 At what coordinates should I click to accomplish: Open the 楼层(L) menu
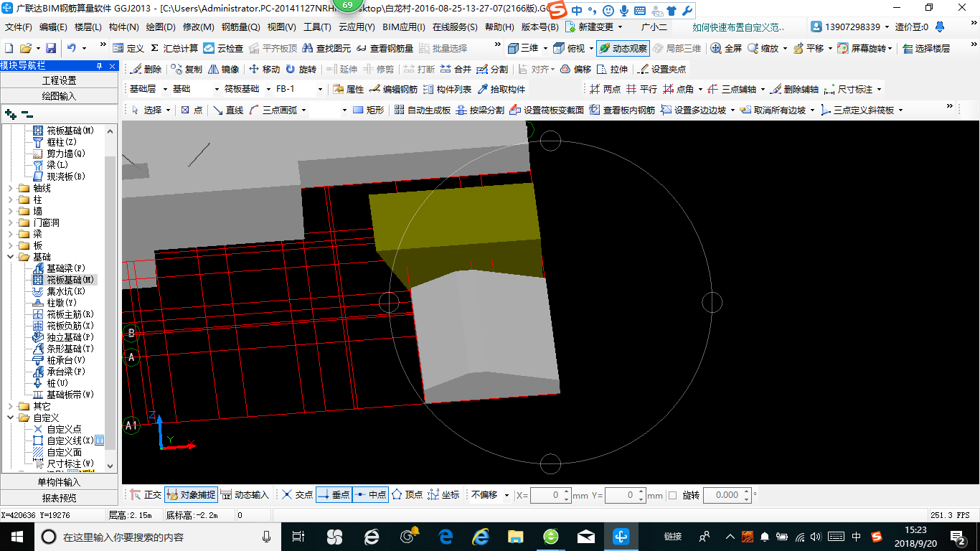tap(88, 27)
